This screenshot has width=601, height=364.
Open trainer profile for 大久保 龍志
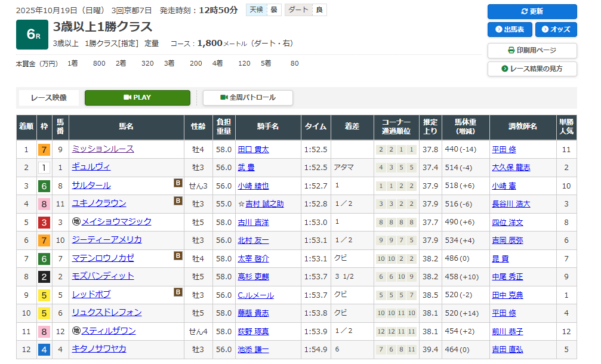click(x=510, y=168)
